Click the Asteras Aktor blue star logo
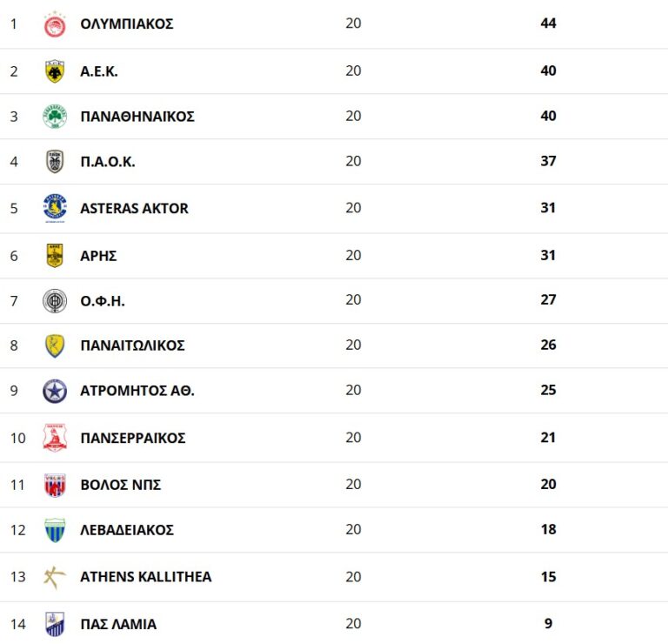 click(x=55, y=208)
